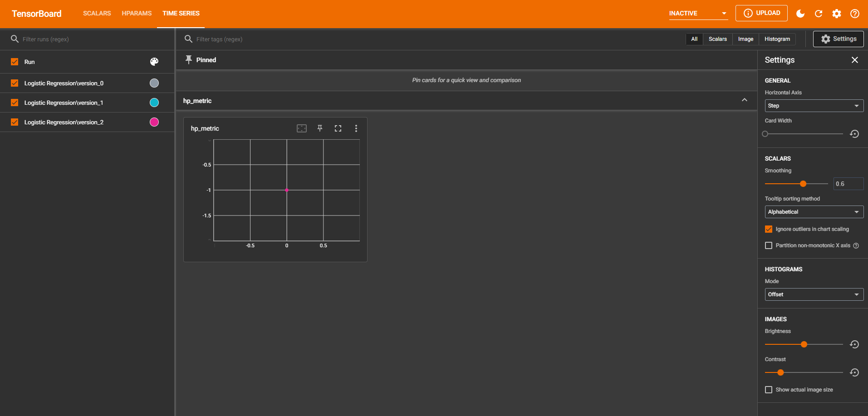This screenshot has height=416, width=868.
Task: Toggle full size for hp_metric card
Action: [x=338, y=128]
